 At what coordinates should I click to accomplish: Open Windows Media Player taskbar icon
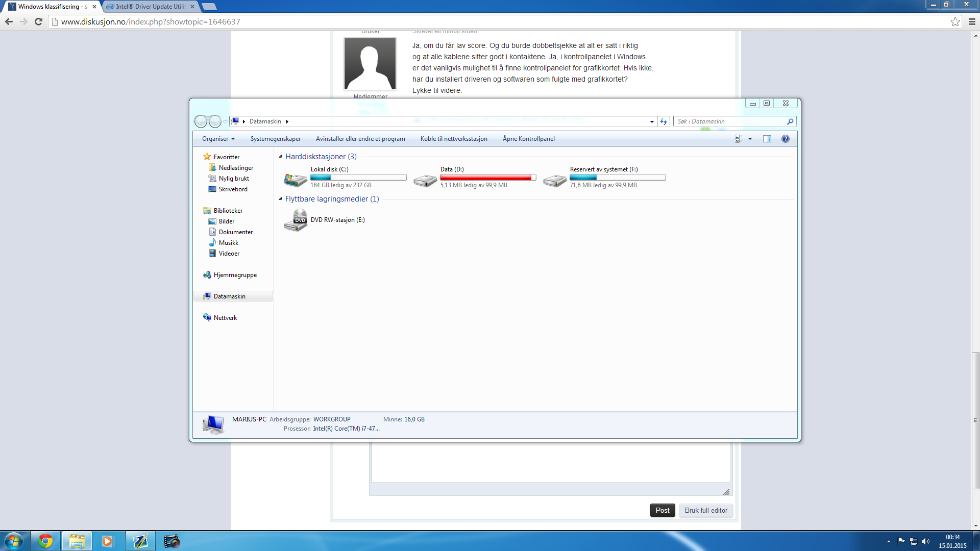[x=107, y=541]
